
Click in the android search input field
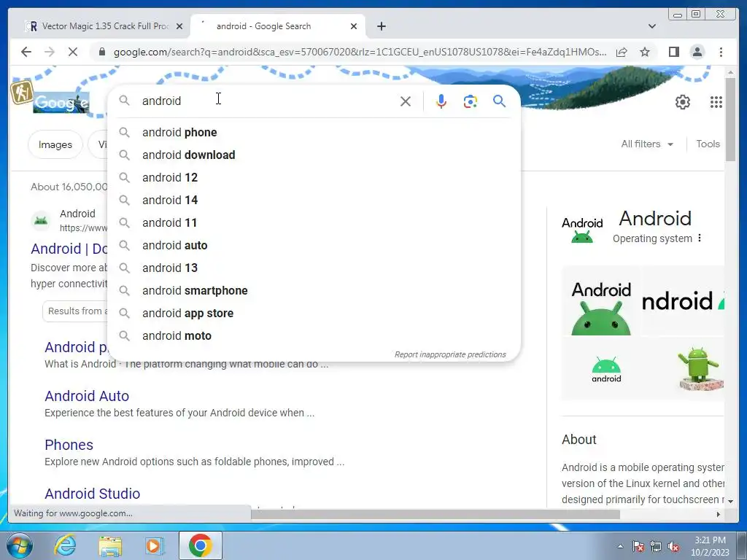pyautogui.click(x=267, y=101)
